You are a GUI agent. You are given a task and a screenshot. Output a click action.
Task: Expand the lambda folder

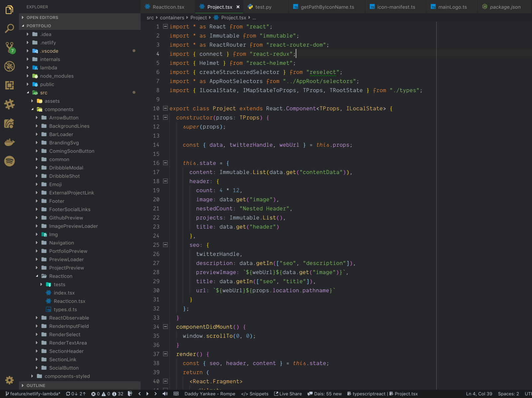[80, 67]
